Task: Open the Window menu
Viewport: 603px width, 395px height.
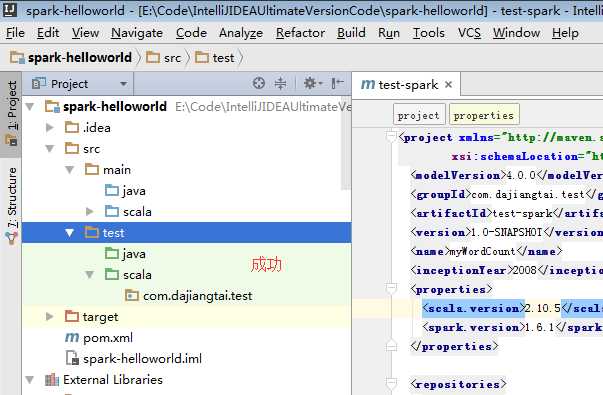Action: [x=516, y=33]
